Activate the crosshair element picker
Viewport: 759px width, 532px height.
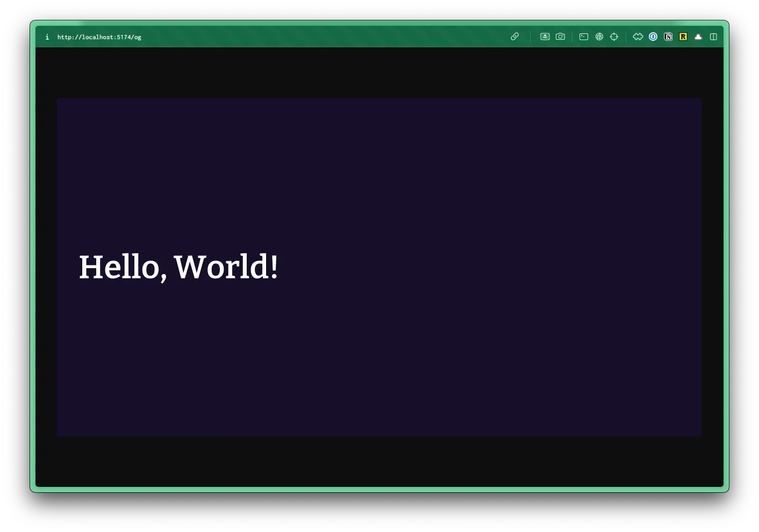point(614,37)
